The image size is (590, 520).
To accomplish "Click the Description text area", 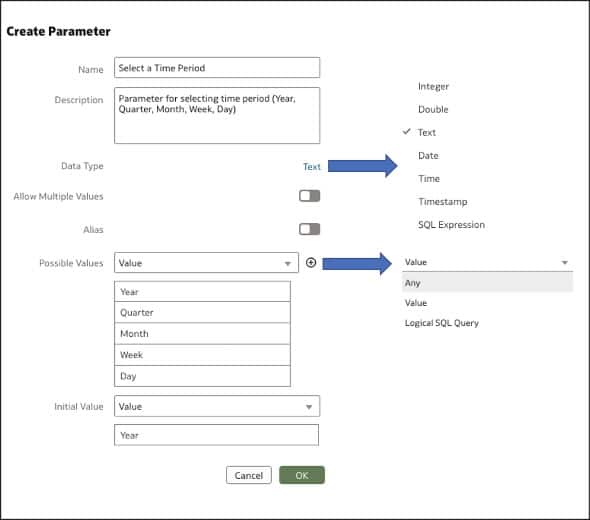I will coord(217,116).
